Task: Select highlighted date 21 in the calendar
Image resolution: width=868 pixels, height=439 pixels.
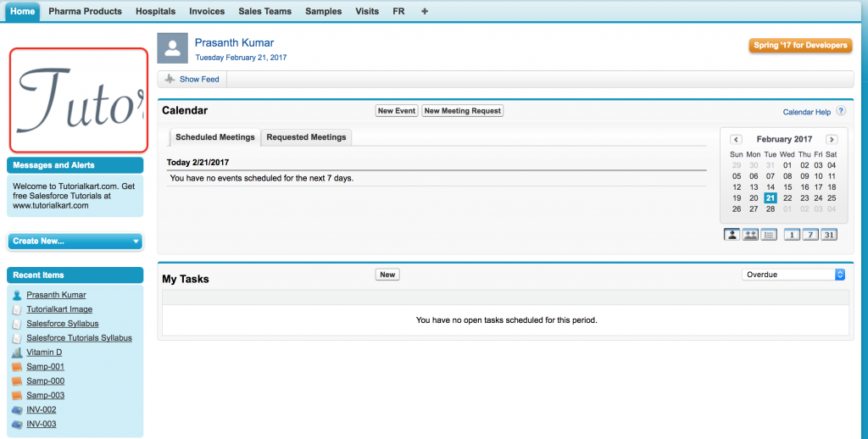Action: [x=770, y=198]
